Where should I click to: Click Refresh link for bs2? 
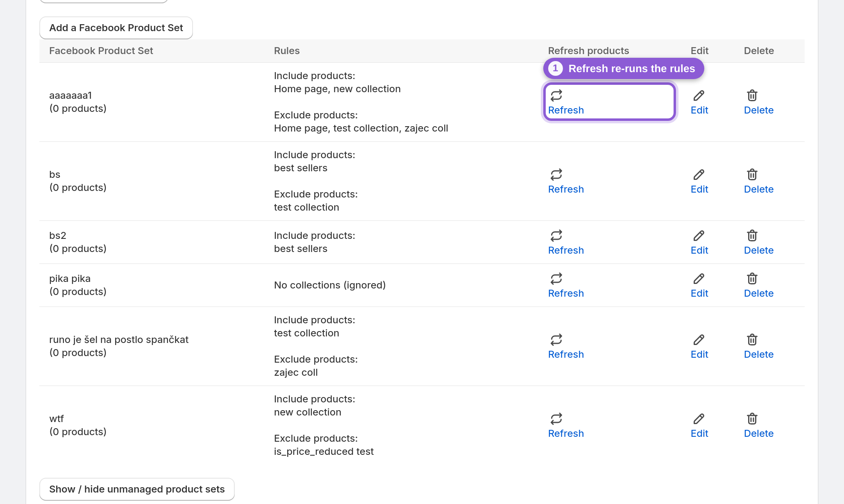pos(566,250)
